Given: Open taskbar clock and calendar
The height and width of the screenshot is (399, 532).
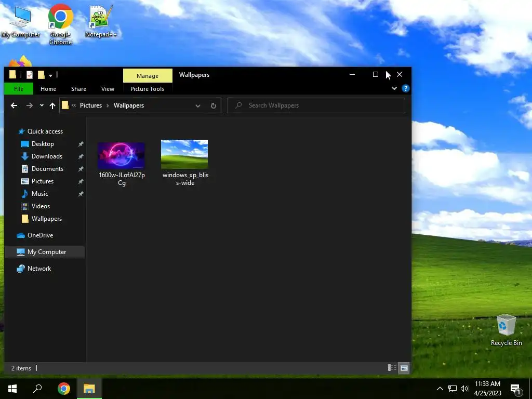Looking at the screenshot, I should click(487, 389).
